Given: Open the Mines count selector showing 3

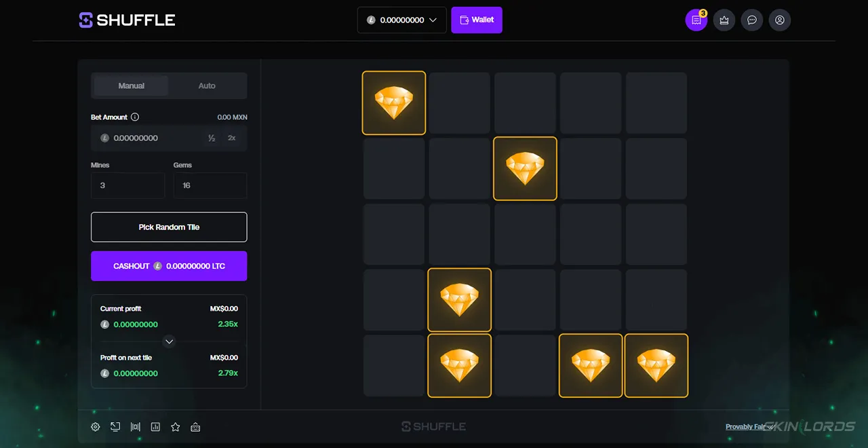Looking at the screenshot, I should [128, 185].
